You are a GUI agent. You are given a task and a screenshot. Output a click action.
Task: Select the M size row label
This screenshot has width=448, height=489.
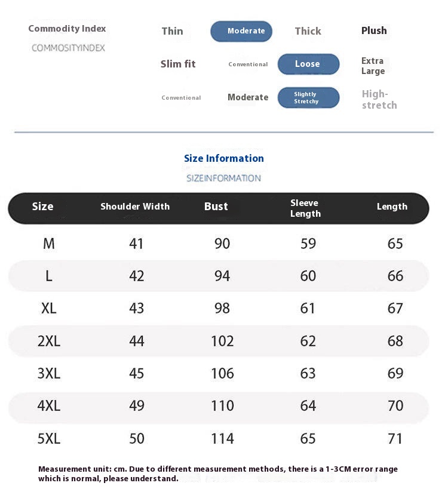pos(49,244)
